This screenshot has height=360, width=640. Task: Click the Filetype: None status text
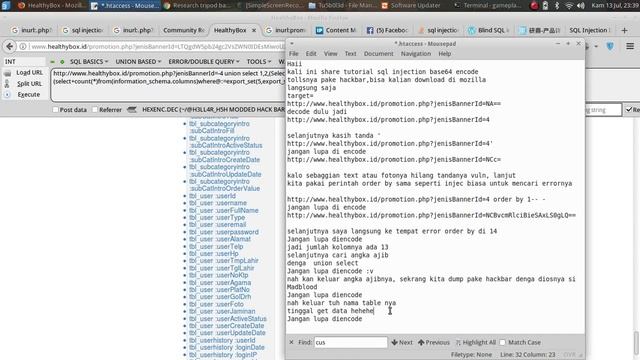click(x=471, y=355)
